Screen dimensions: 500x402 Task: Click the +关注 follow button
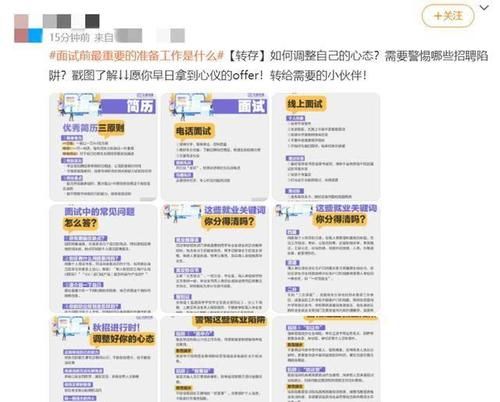(x=448, y=16)
